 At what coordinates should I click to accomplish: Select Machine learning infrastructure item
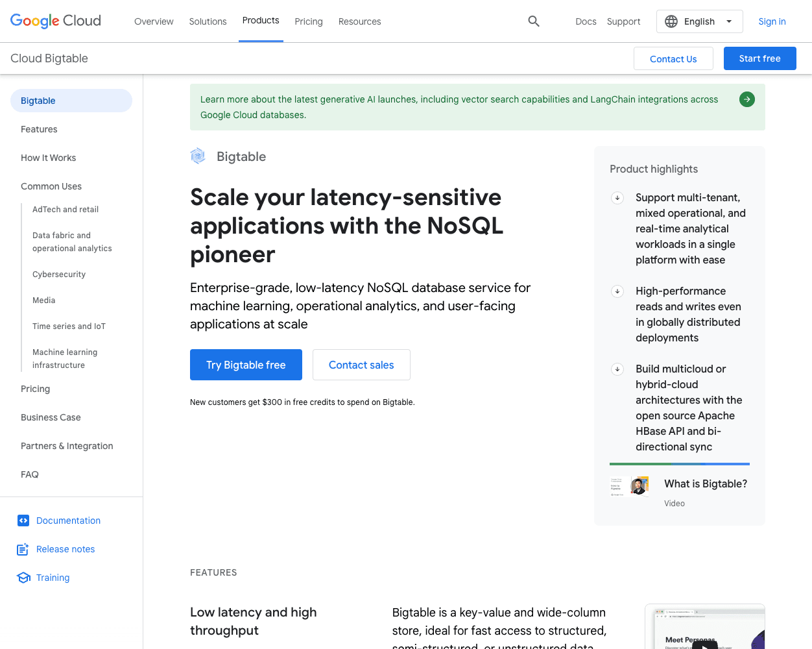[65, 359]
